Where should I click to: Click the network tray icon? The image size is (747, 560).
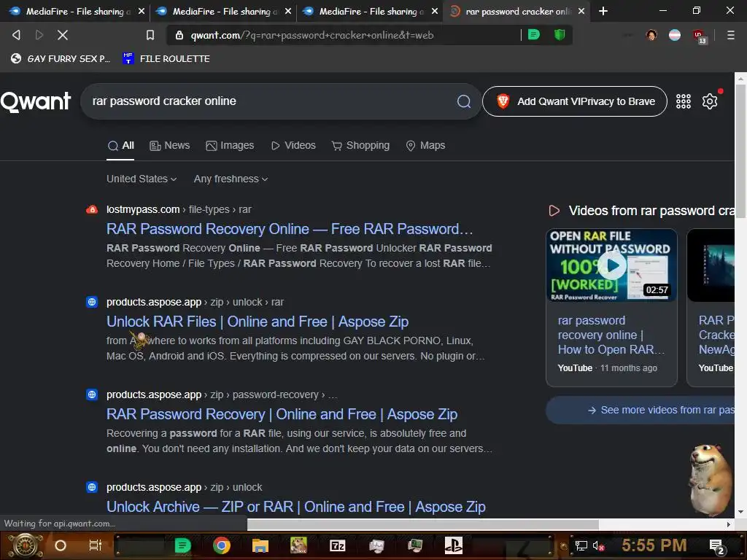point(581,545)
